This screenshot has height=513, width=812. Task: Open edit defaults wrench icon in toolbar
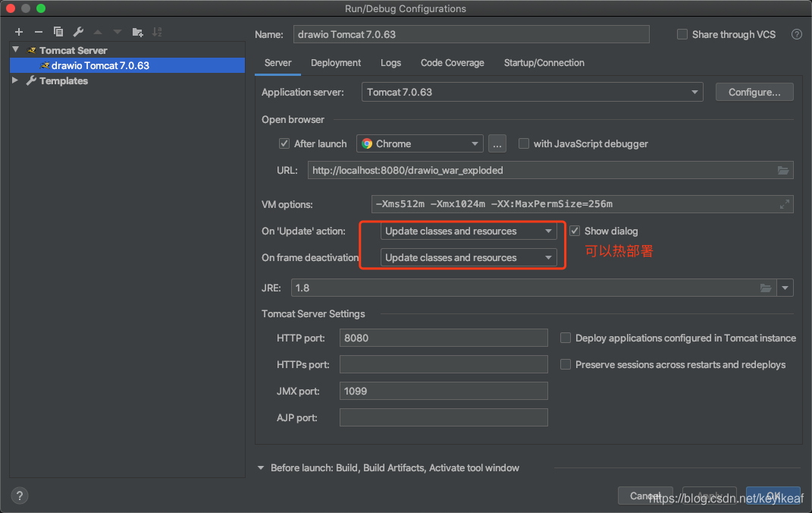click(78, 32)
